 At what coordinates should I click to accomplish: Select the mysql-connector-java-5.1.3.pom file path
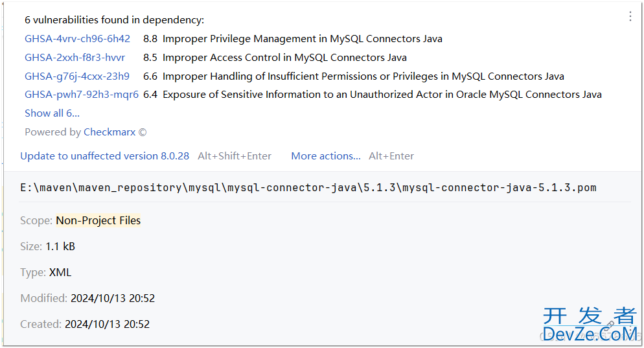[x=308, y=188]
